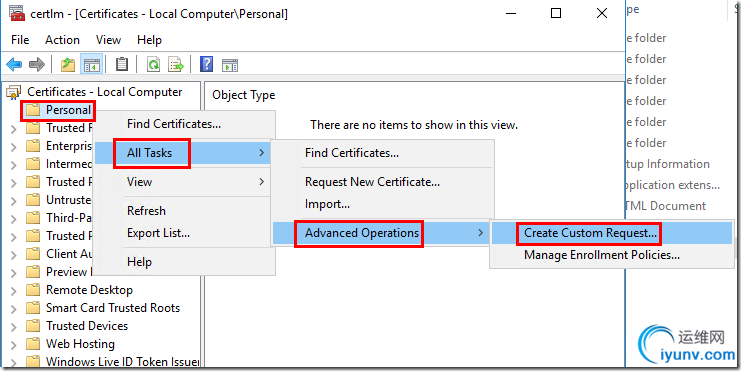
Task: Toggle the Show/Hide Console Tree icon
Action: click(x=92, y=64)
